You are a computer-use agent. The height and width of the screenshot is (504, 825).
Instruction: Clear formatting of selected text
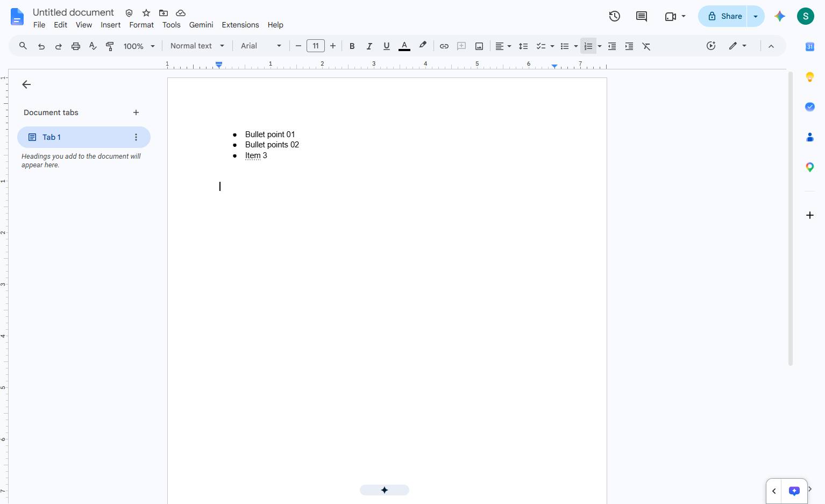click(x=646, y=46)
